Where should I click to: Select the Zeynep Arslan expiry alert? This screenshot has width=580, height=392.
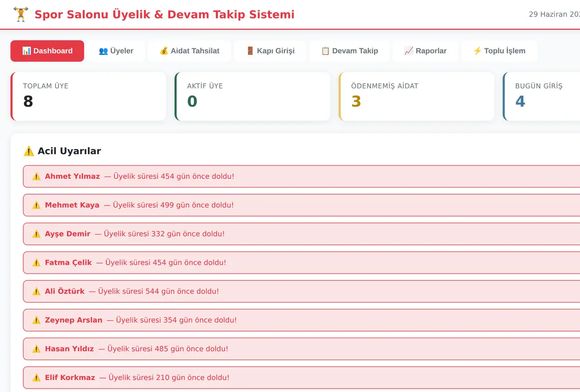point(302,320)
